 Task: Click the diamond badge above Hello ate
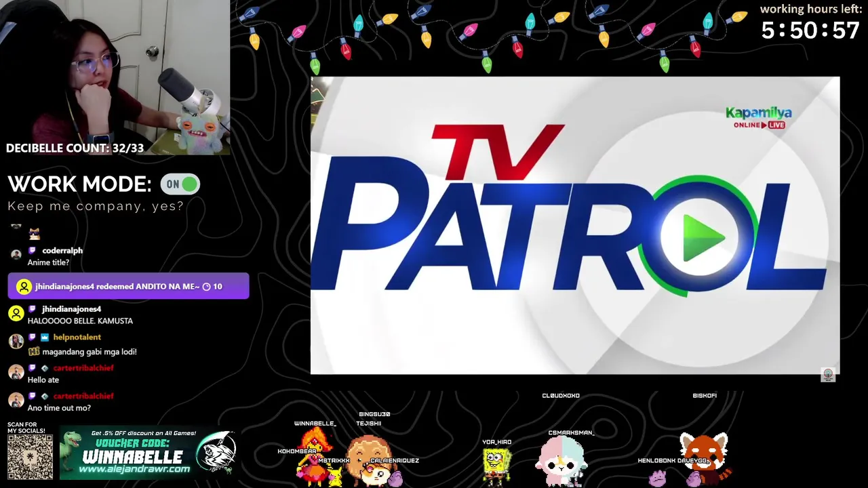pos(45,368)
